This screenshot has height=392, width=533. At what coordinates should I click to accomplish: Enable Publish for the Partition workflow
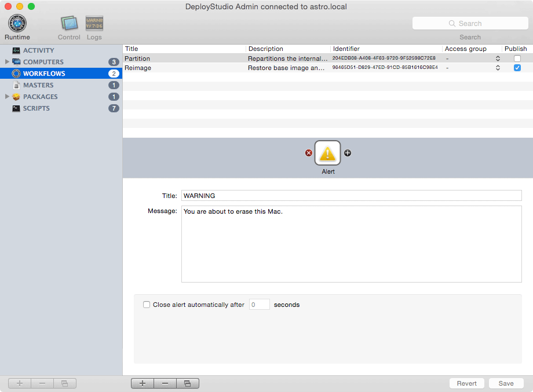(517, 58)
